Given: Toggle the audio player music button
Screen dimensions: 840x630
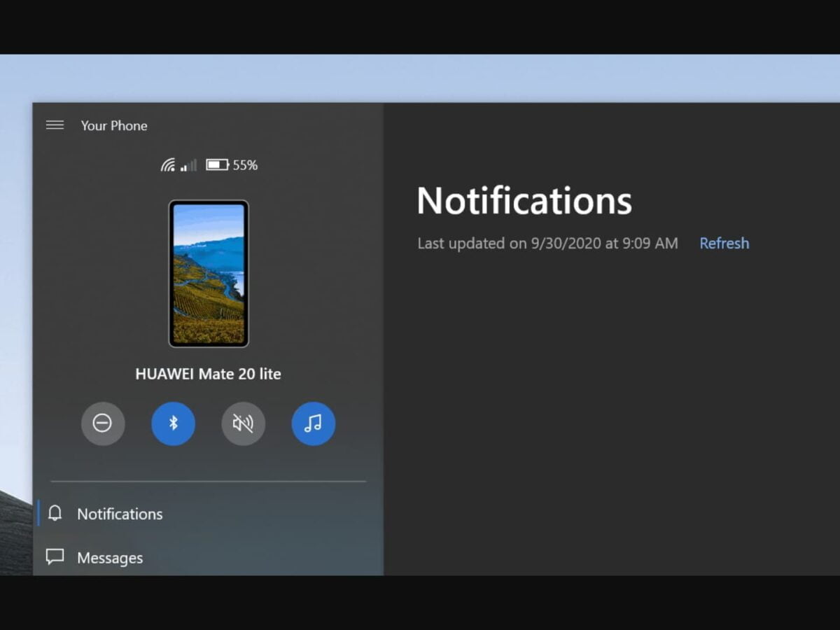Looking at the screenshot, I should point(314,423).
